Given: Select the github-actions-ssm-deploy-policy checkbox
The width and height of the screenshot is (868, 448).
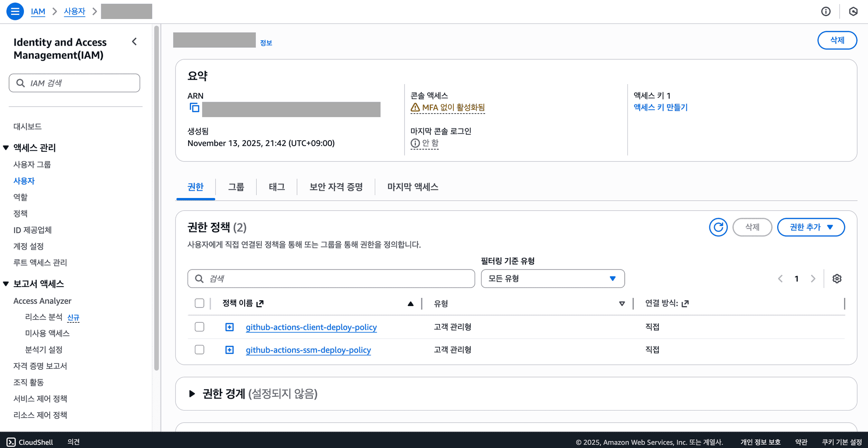Looking at the screenshot, I should (x=199, y=349).
